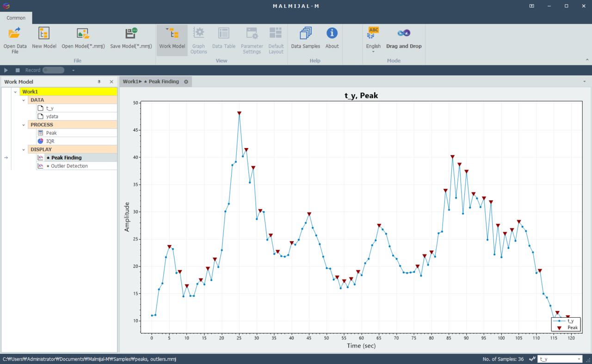
Task: Click the IQR pie chart icon
Action: (x=40, y=141)
